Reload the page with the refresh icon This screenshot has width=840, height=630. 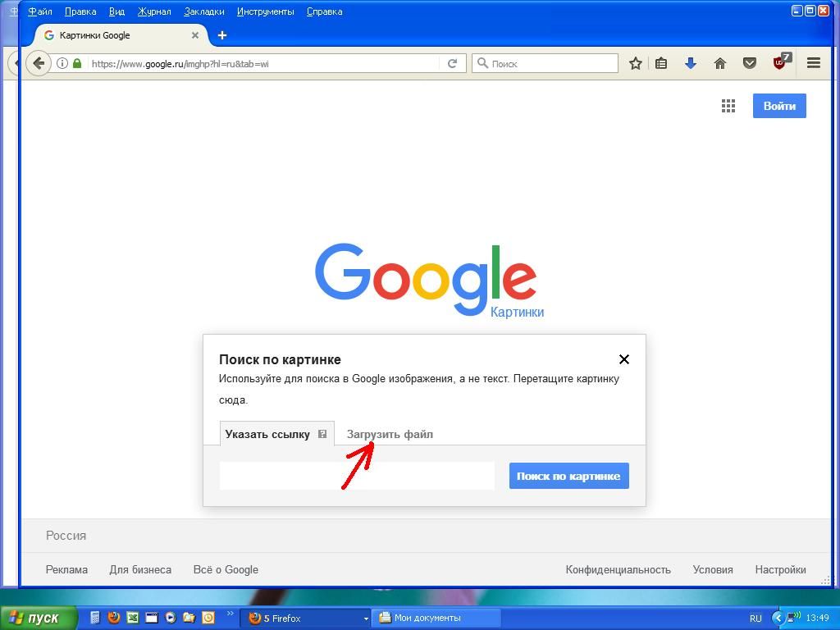click(x=452, y=63)
